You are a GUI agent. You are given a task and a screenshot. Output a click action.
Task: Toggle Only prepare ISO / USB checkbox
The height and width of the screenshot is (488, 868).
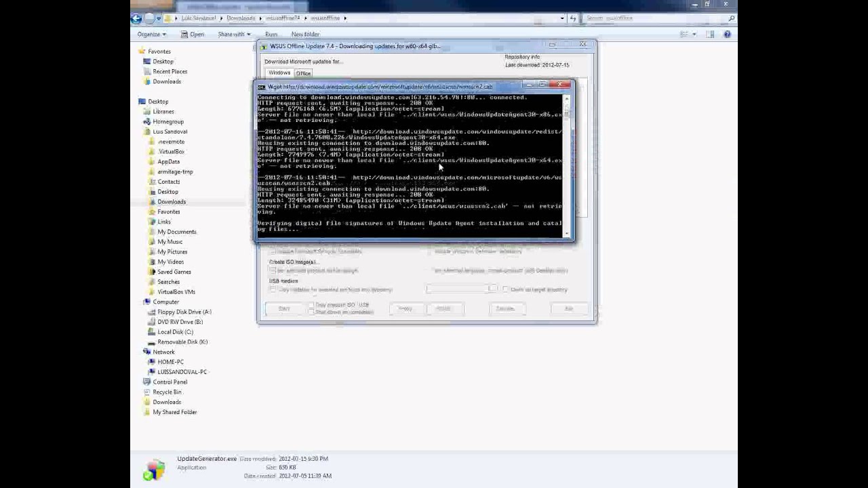click(311, 305)
